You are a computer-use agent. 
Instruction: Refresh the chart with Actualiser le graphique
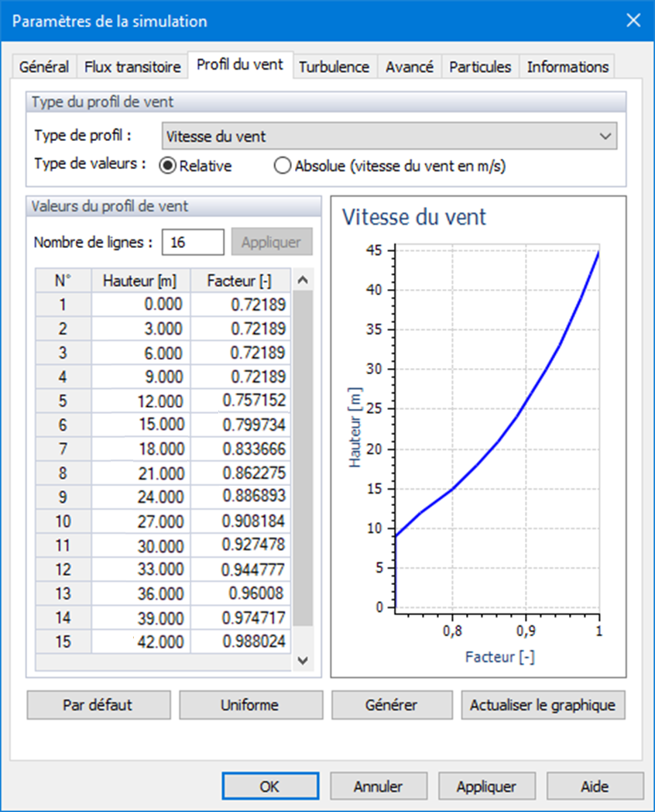tap(544, 705)
